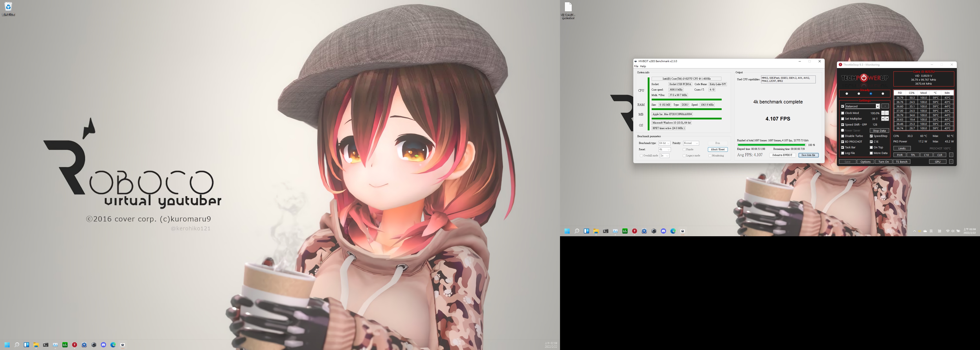Screen dimensions: 980x350
Task: Show hidden tray icons chevron
Action: [x=915, y=231]
